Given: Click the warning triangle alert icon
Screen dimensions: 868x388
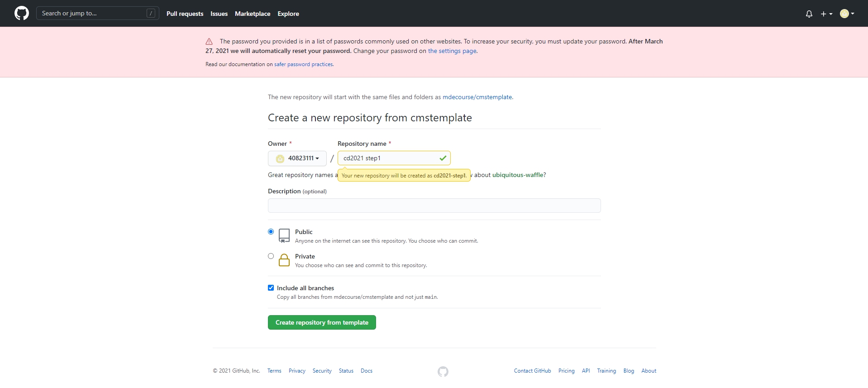Looking at the screenshot, I should (209, 41).
